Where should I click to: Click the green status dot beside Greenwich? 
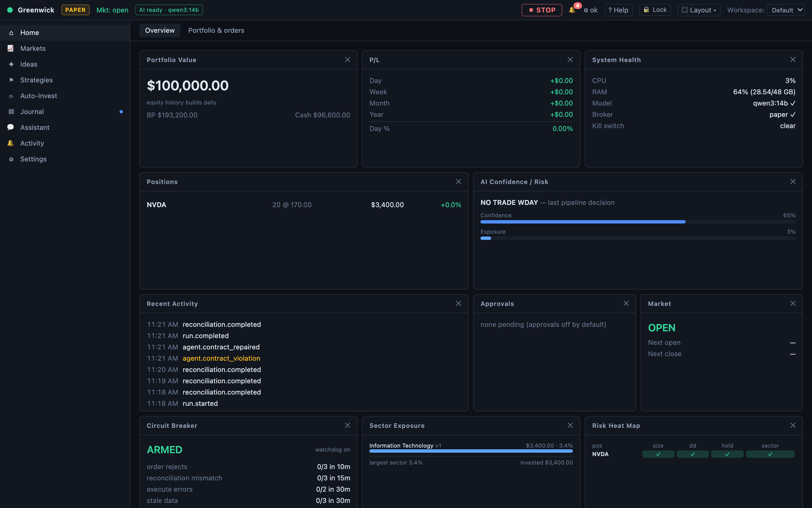click(10, 10)
